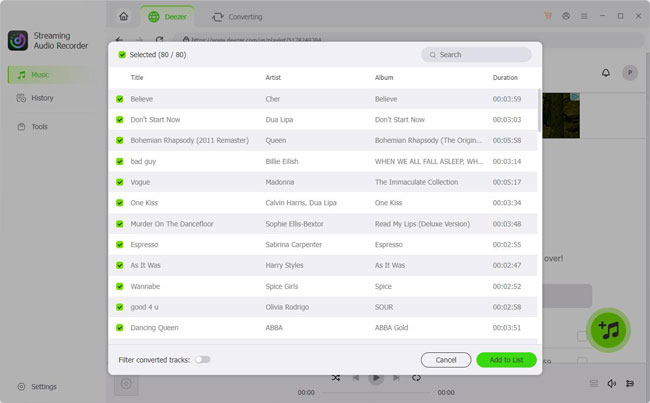
Task: Click the Artist column header
Action: point(273,78)
